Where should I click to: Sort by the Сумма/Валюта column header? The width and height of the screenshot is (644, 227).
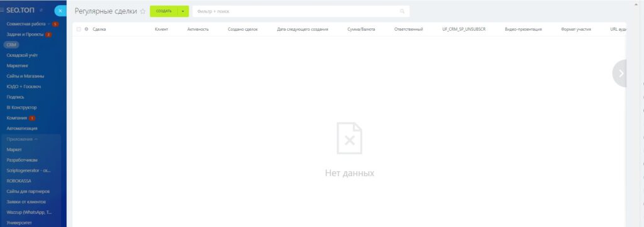tap(361, 29)
